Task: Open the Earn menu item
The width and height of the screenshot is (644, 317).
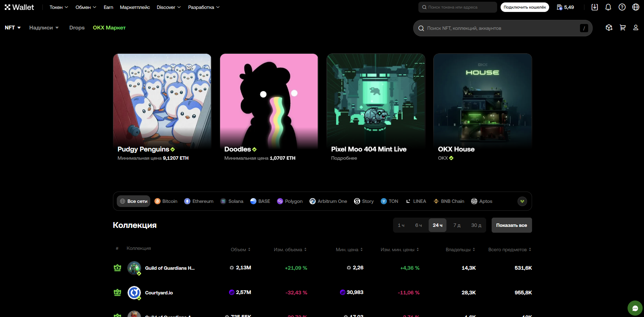Action: point(109,7)
